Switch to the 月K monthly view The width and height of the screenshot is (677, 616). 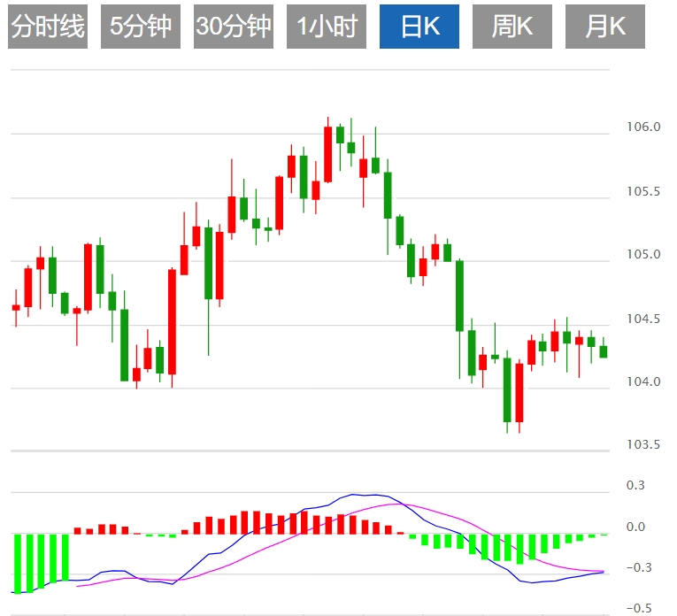click(x=605, y=27)
